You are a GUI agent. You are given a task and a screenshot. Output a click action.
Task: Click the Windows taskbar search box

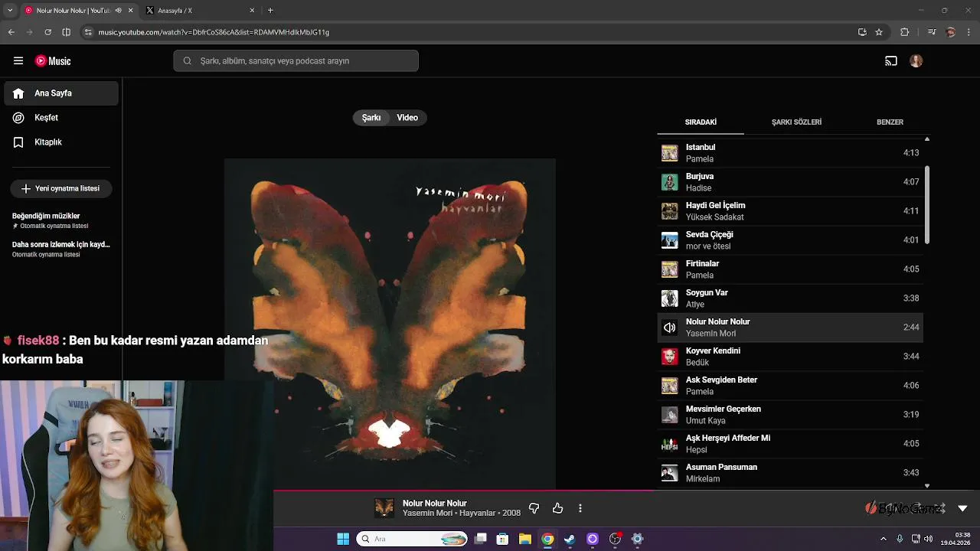point(412,539)
